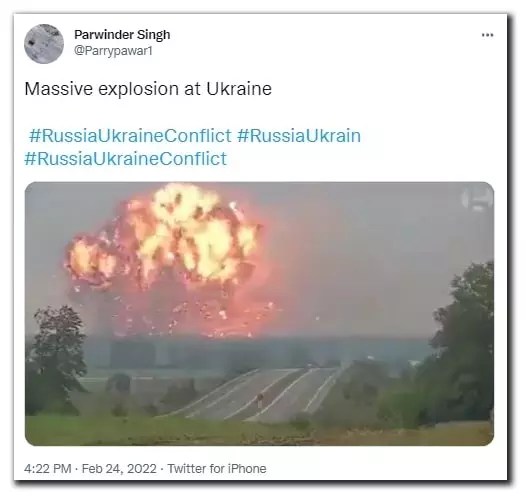Click Parwinder Singh's round profile avatar
This screenshot has width=526, height=499.
click(x=44, y=44)
